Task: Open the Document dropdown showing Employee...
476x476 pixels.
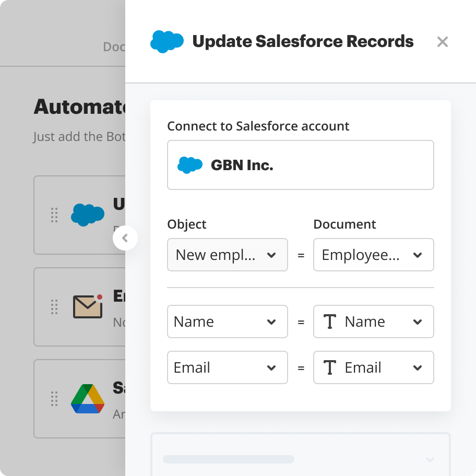Action: pyautogui.click(x=374, y=255)
